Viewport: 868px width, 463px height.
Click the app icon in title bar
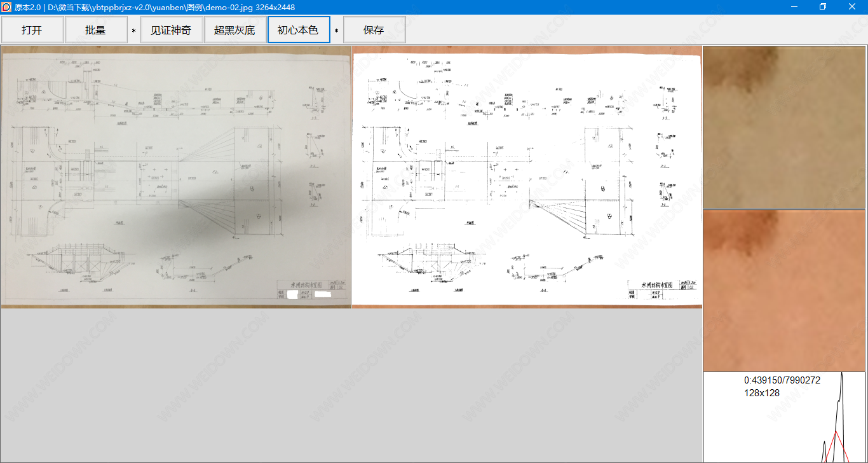(x=6, y=7)
